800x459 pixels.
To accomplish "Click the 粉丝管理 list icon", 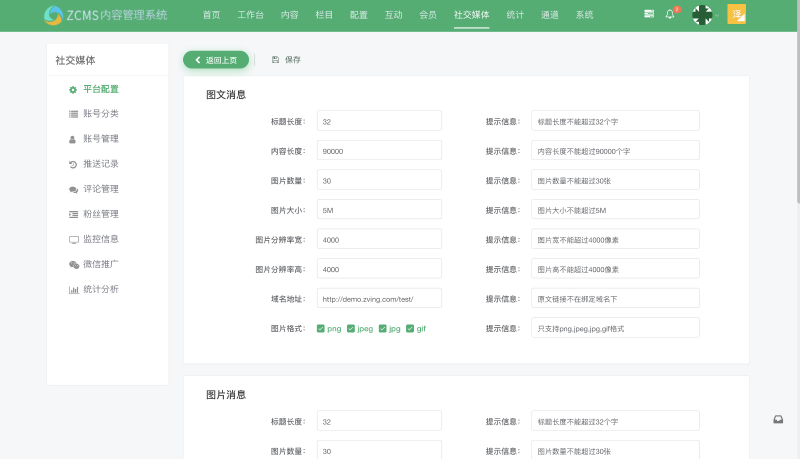I will point(73,214).
